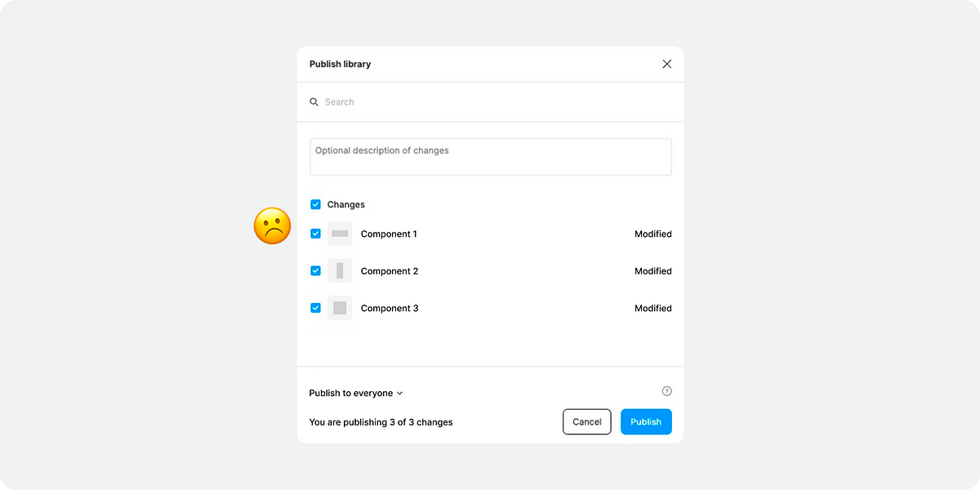980x490 pixels.
Task: Click Cancel to dismiss the dialog
Action: click(586, 421)
